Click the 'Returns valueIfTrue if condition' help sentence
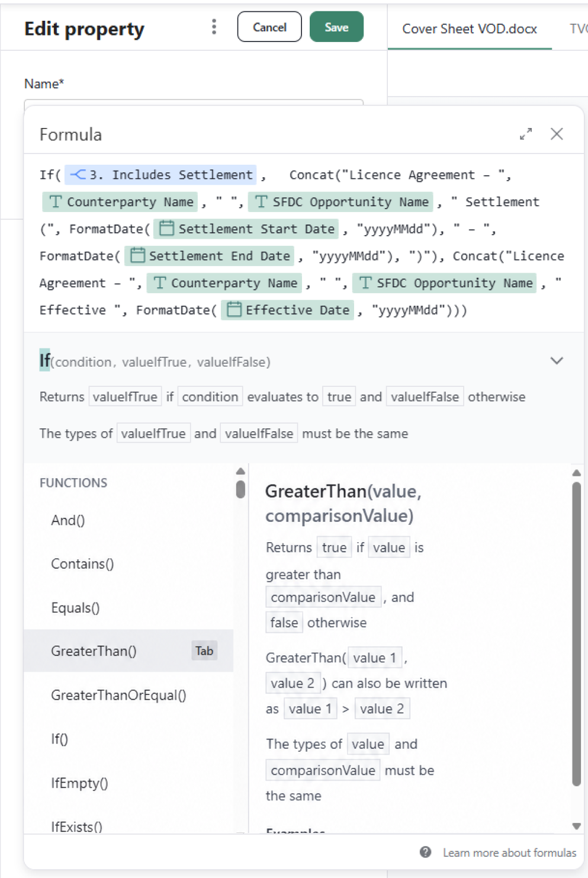This screenshot has height=878, width=588. pos(282,397)
